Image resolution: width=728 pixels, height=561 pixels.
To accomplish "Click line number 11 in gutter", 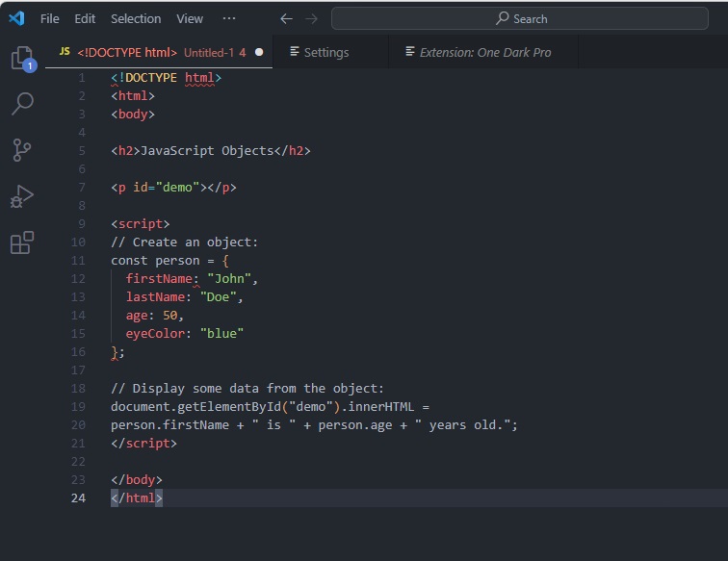I will tap(78, 261).
